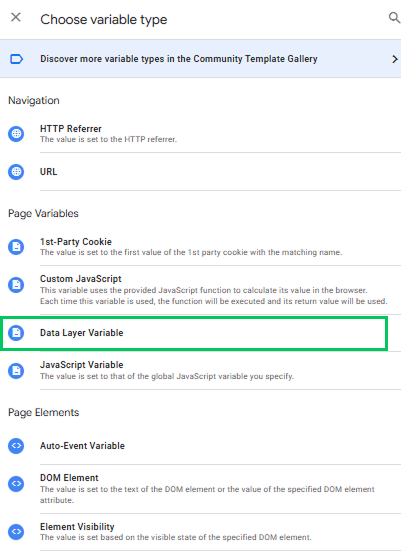Choose Element Visibility variable type
This screenshot has width=401, height=553.
pyautogui.click(x=200, y=532)
